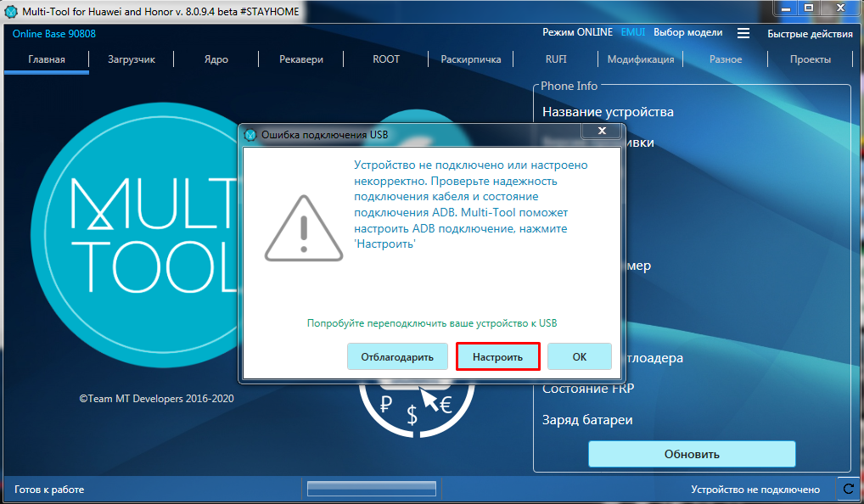This screenshot has width=864, height=504.
Task: Click Заряд батареи label
Action: click(x=587, y=420)
